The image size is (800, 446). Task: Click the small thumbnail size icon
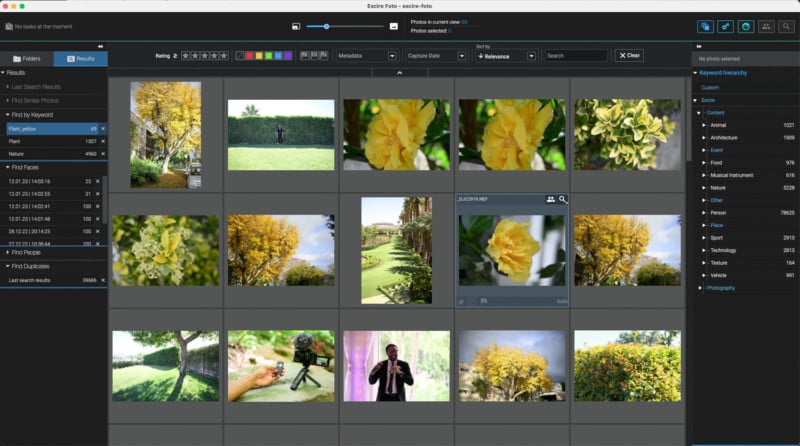[x=296, y=27]
